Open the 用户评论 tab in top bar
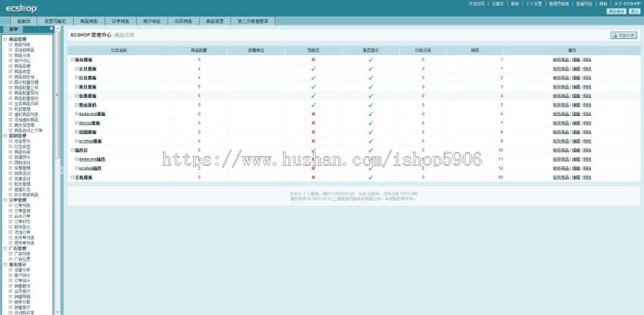 (152, 21)
